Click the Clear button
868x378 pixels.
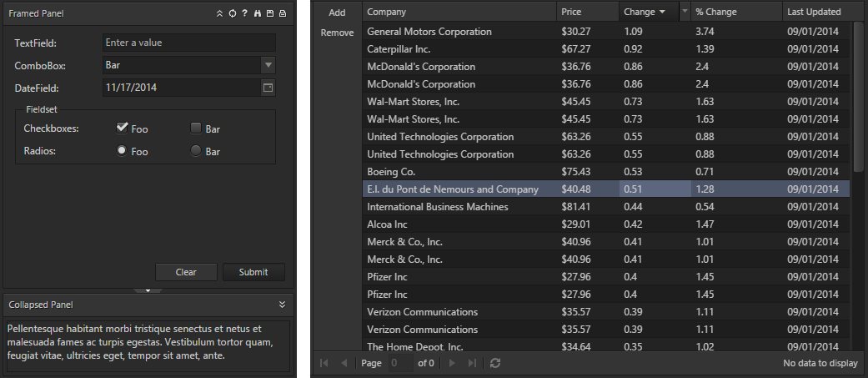[x=186, y=272]
